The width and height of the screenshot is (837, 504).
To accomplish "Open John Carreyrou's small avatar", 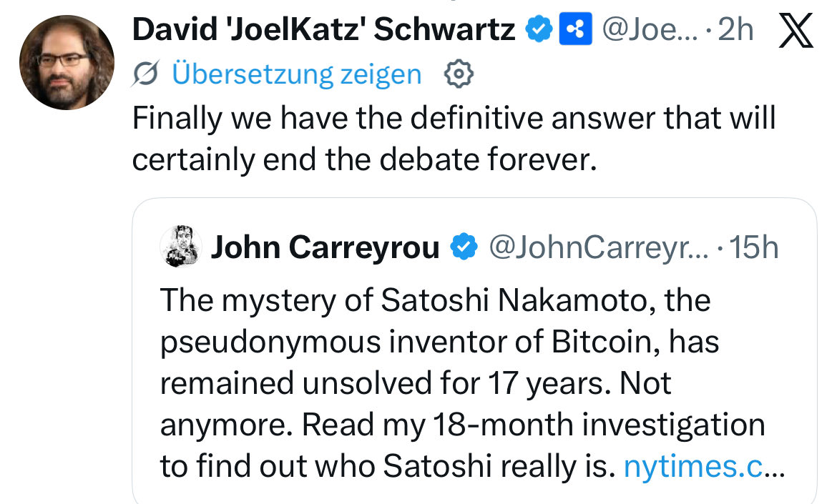I will point(180,247).
